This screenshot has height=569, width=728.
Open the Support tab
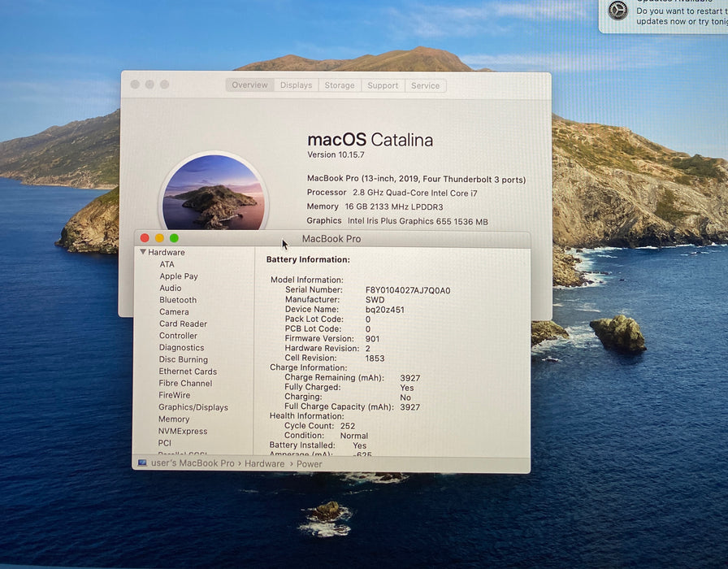pos(383,85)
